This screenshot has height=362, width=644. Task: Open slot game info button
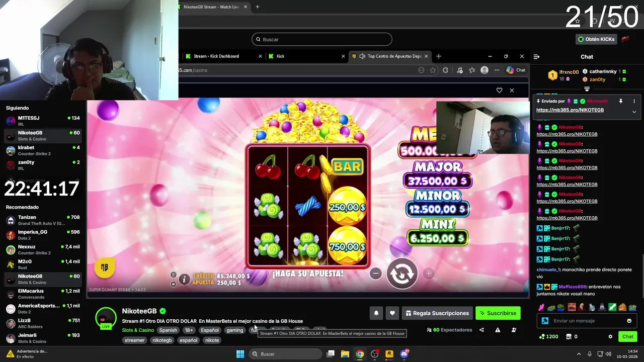(184, 279)
